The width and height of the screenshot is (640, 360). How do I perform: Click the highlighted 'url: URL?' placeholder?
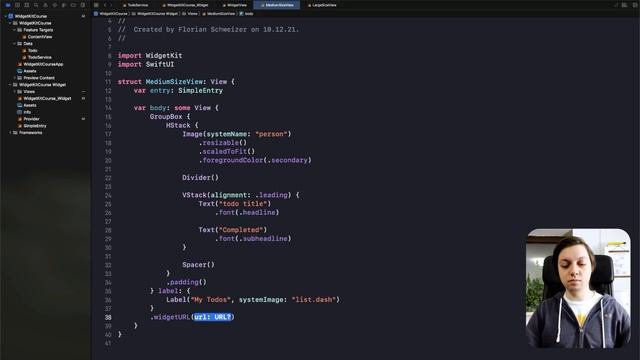[x=213, y=317]
